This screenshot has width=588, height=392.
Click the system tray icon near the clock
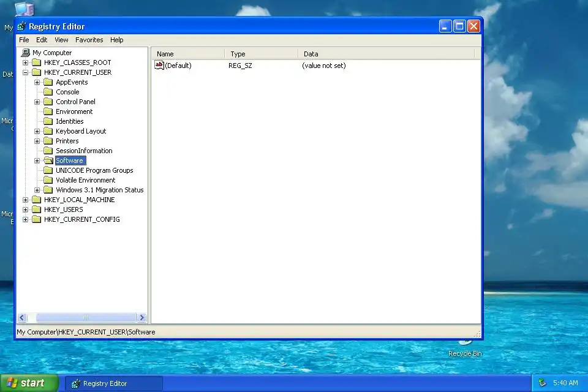click(x=542, y=383)
